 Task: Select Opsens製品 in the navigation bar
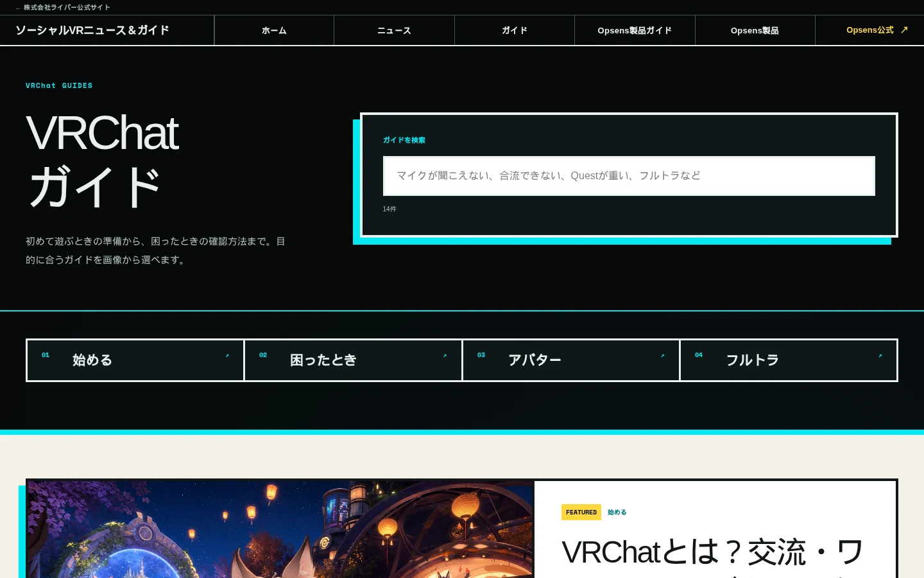(x=755, y=30)
